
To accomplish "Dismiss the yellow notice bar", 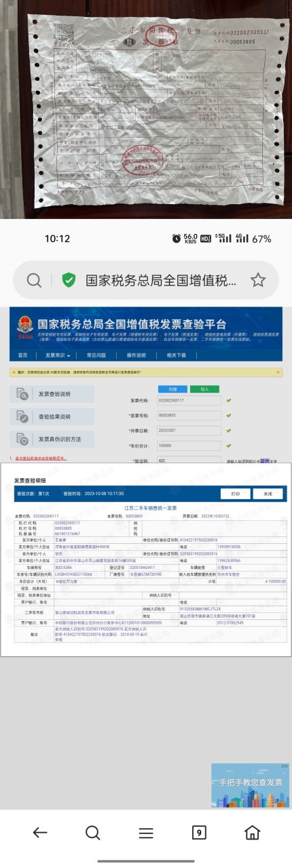I will tap(278, 372).
